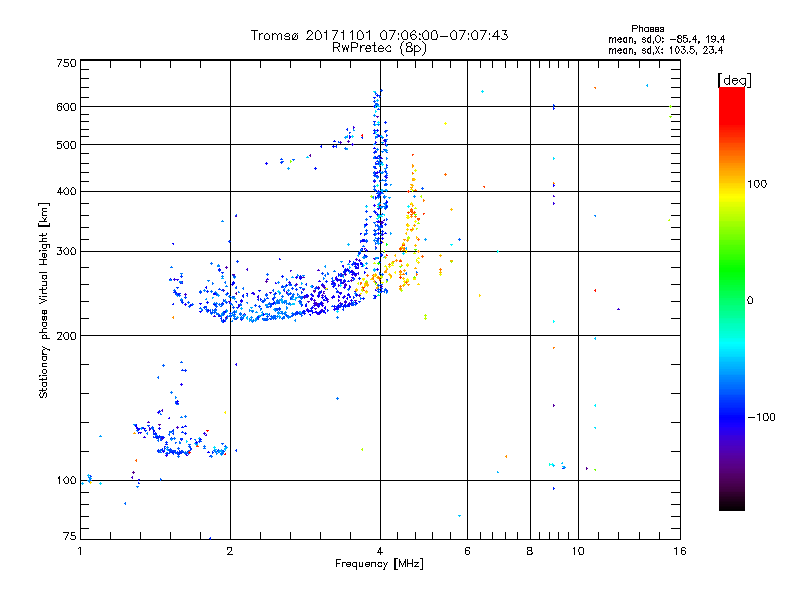Click the y-axis tick label '200'
Screen dimensions: 800x600
tap(66, 336)
